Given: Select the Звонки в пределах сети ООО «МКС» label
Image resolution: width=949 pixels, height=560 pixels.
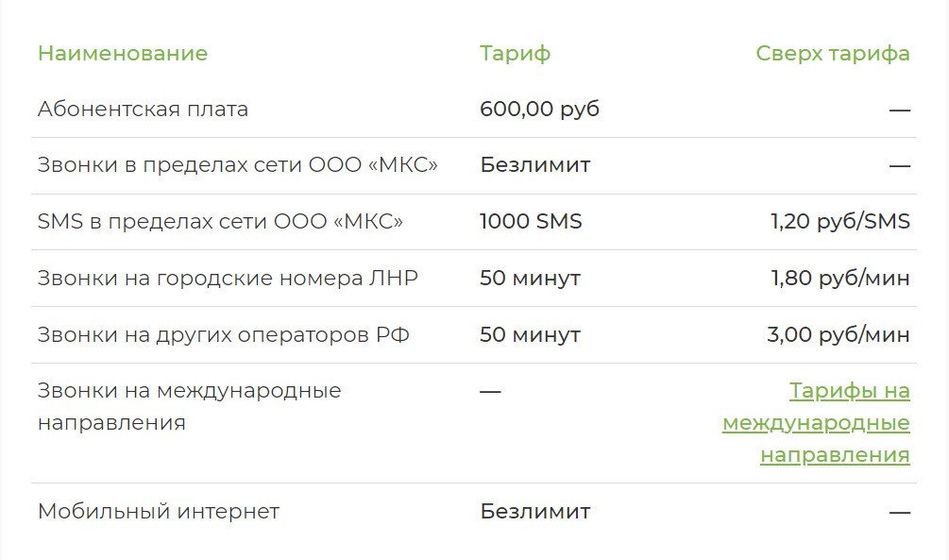Looking at the screenshot, I should 238,165.
